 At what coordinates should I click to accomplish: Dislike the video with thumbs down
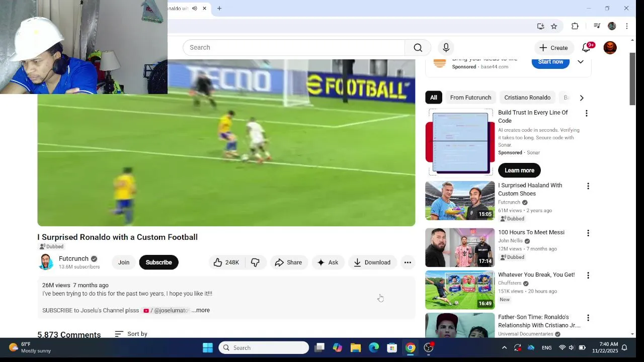[x=255, y=262]
